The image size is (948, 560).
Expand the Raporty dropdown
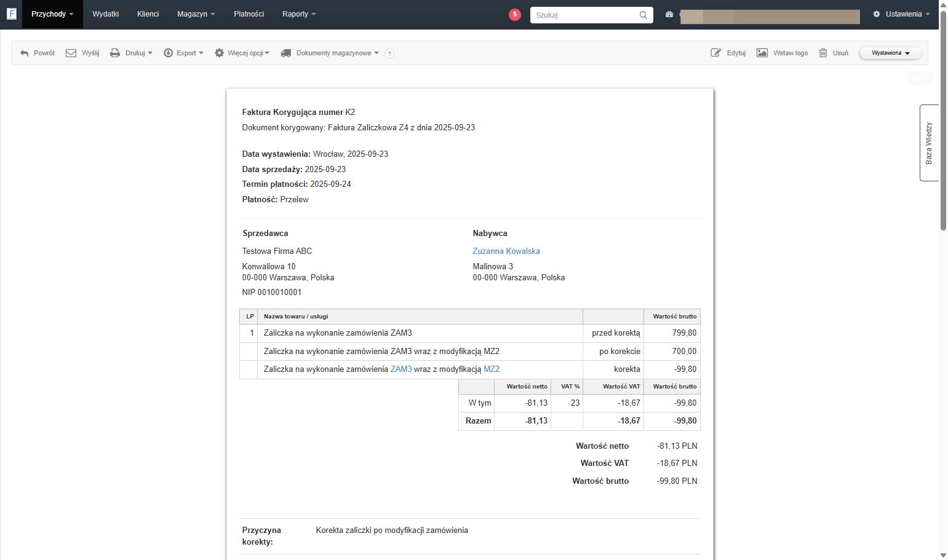299,14
